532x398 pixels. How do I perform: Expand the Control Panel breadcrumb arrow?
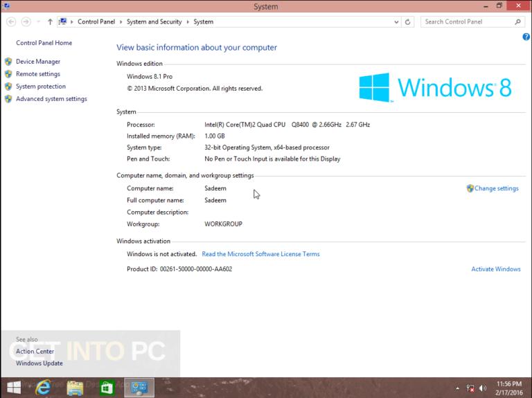point(121,21)
